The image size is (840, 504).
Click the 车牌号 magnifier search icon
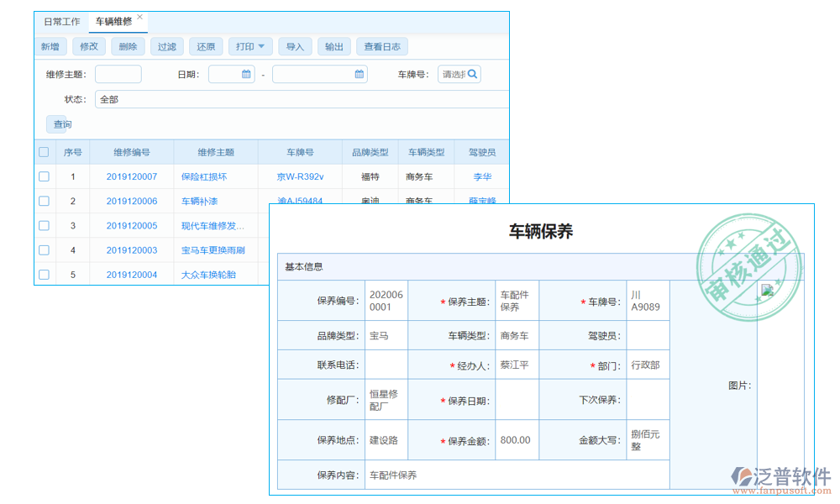pyautogui.click(x=473, y=74)
